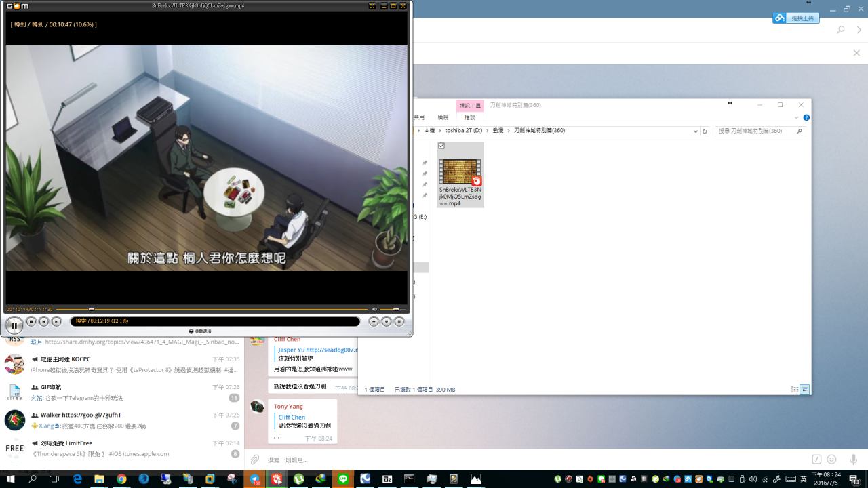Select the 檢視 ribbon tab in File Explorer
The width and height of the screenshot is (868, 488).
[x=443, y=117]
